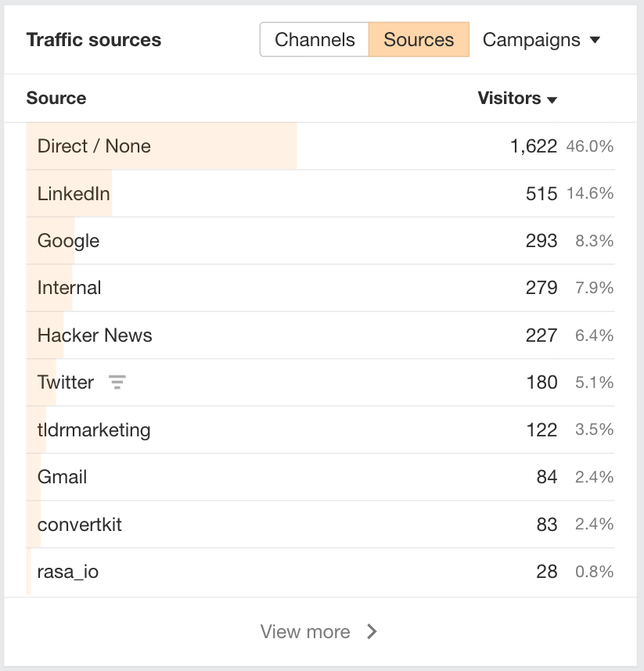Click the View more link
This screenshot has width=644, height=671.
[x=306, y=631]
